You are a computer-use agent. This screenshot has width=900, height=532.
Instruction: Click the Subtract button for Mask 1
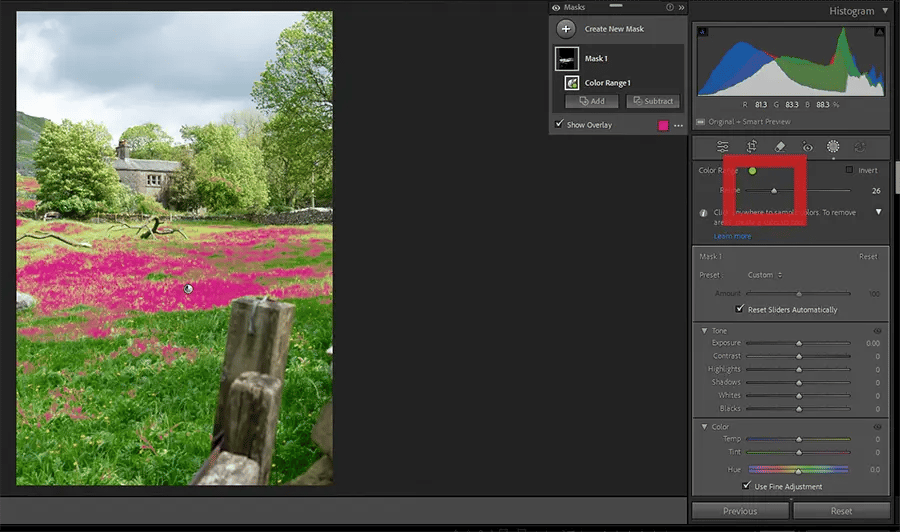click(653, 101)
